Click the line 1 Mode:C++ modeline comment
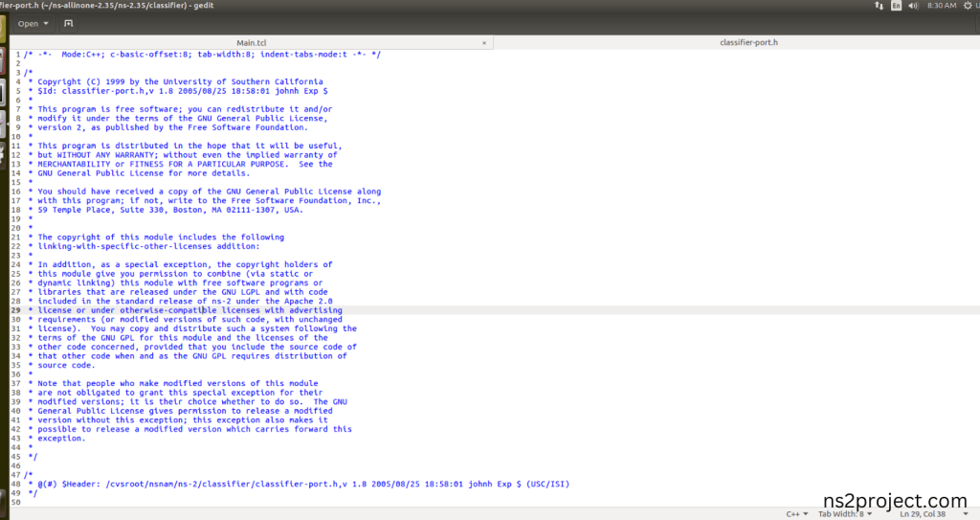 pyautogui.click(x=203, y=55)
